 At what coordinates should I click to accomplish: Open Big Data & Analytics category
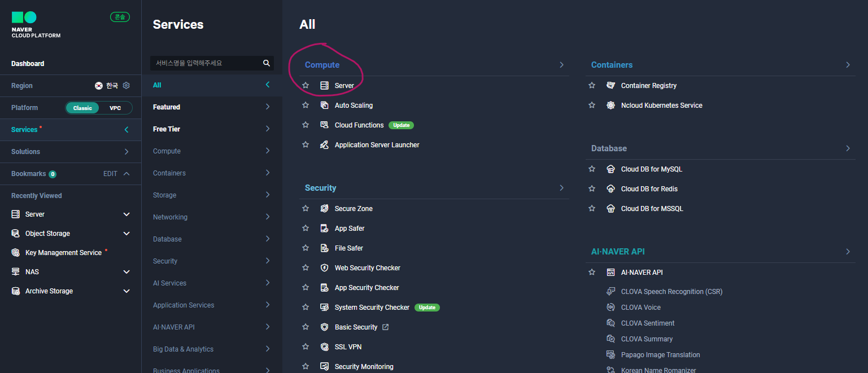tap(212, 349)
